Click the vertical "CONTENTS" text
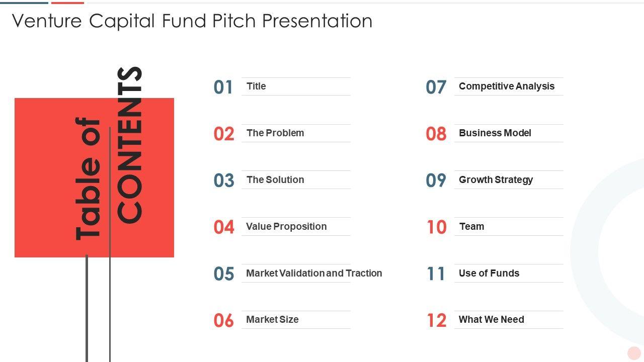 point(130,145)
